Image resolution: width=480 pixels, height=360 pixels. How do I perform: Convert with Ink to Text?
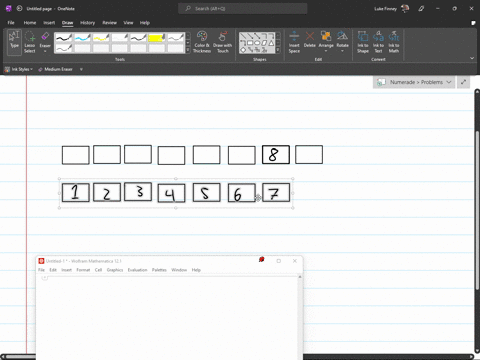[x=378, y=42]
